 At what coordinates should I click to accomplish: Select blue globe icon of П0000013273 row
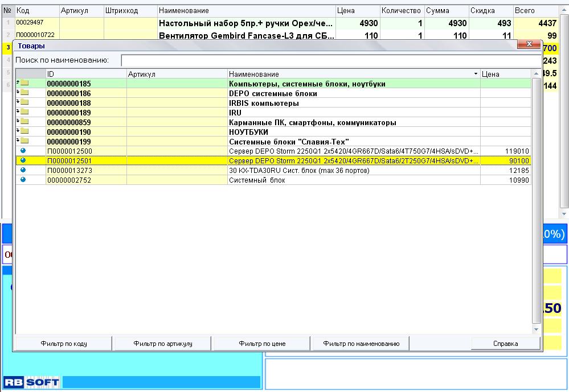pos(23,170)
